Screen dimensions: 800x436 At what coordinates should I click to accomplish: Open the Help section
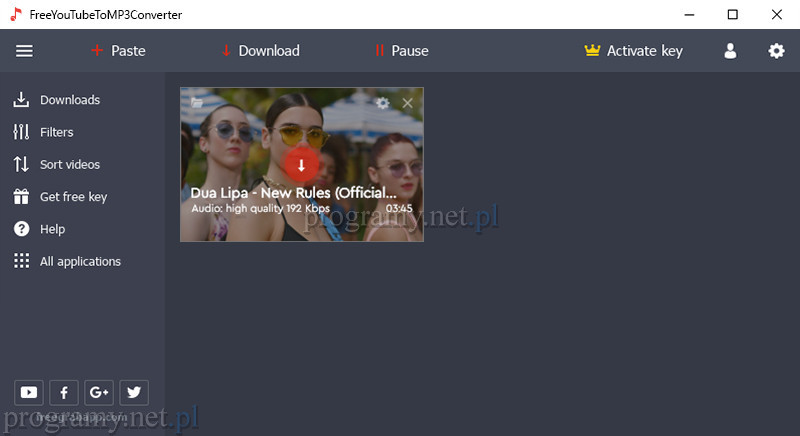click(x=52, y=229)
